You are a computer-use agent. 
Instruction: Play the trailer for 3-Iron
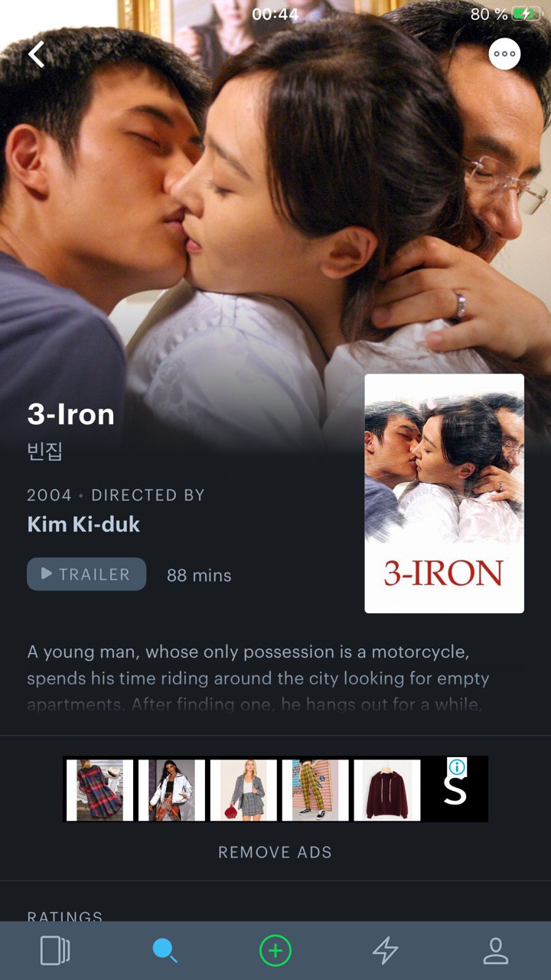86,574
